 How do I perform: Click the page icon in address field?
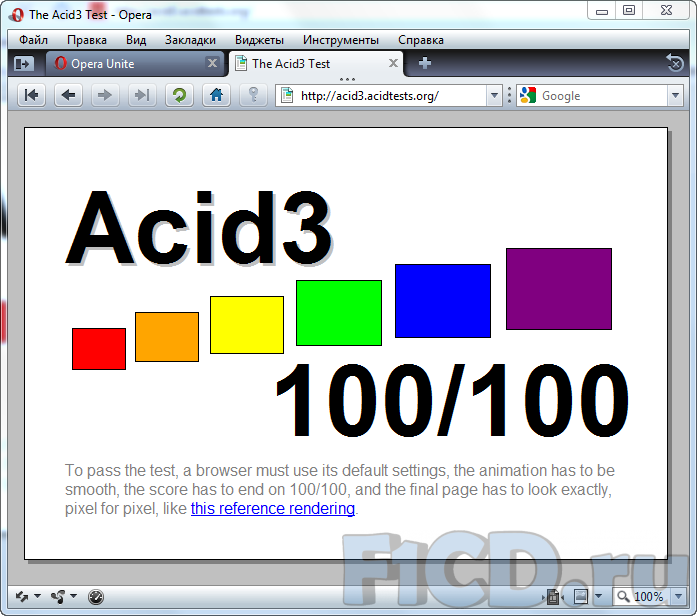pos(287,96)
